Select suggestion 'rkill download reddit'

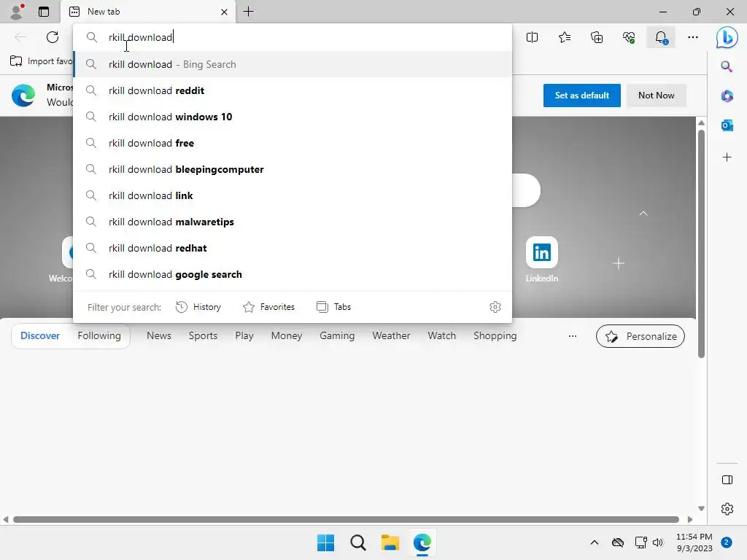pos(293,90)
